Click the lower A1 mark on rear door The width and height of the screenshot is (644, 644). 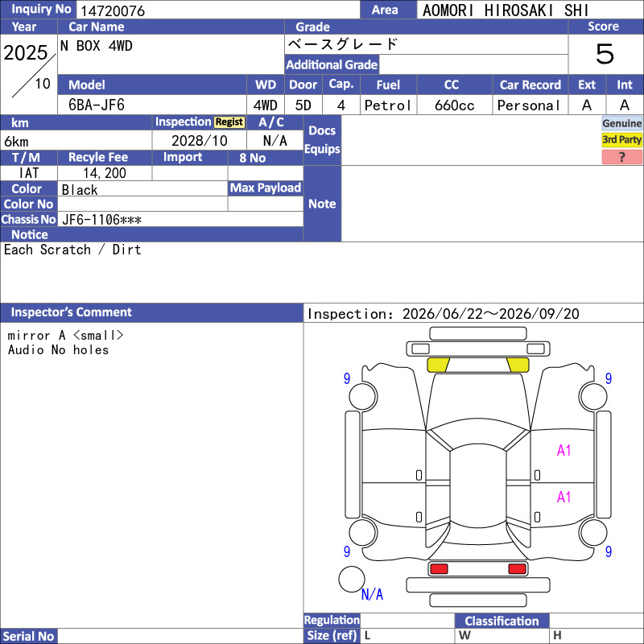click(x=564, y=497)
